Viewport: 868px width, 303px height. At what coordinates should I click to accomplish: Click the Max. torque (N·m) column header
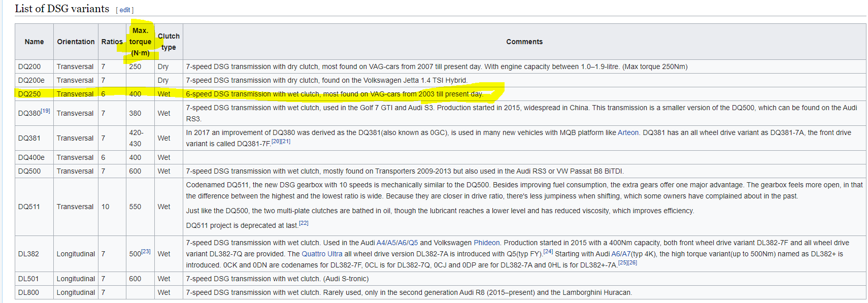click(140, 42)
